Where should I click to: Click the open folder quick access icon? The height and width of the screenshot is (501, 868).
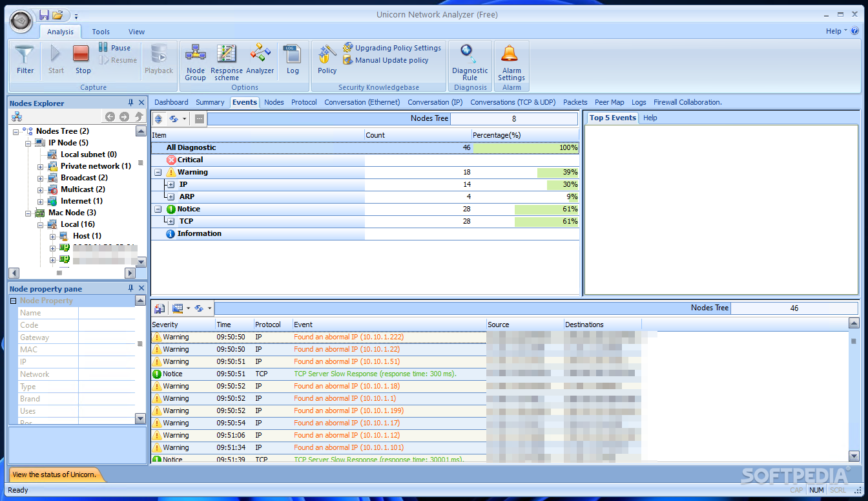(x=57, y=15)
